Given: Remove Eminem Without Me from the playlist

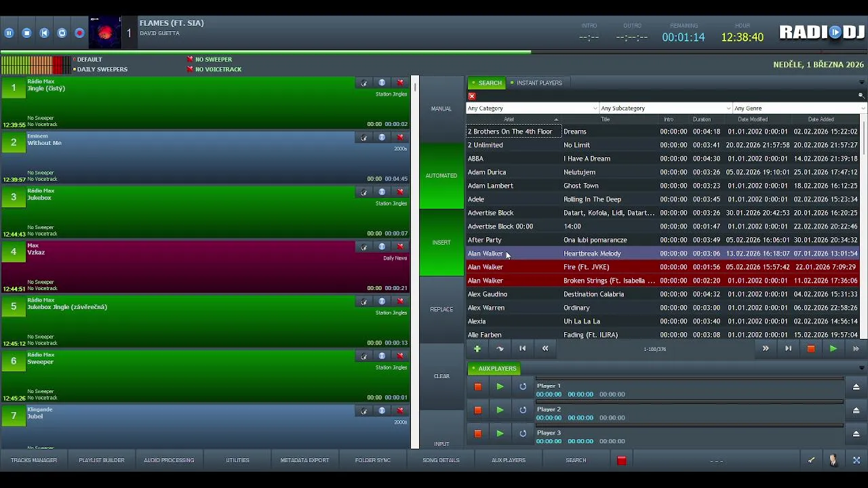Looking at the screenshot, I should 400,138.
